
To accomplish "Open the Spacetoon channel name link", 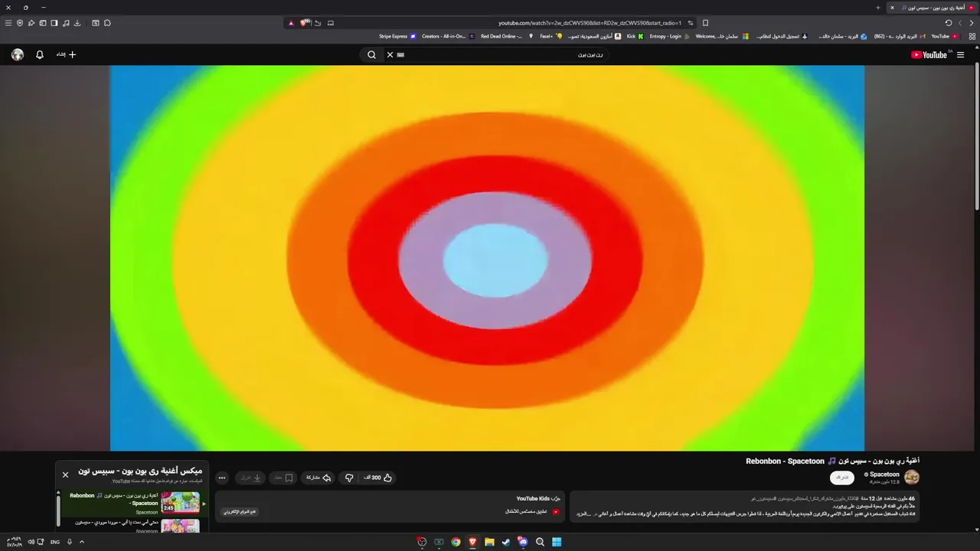I will pyautogui.click(x=884, y=474).
